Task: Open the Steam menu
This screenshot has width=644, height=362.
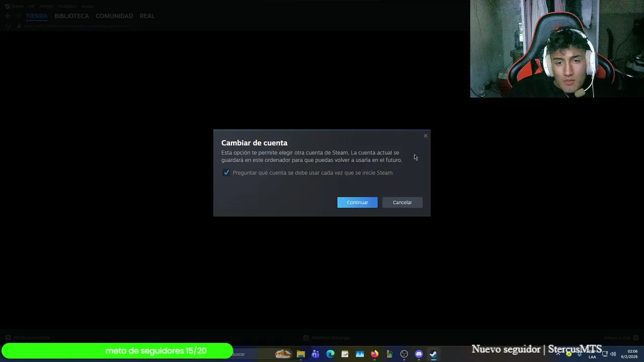Action: (x=18, y=6)
